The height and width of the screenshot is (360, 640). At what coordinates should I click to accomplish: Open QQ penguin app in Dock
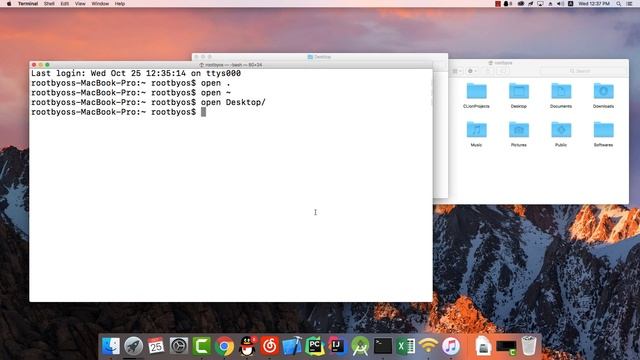247,346
